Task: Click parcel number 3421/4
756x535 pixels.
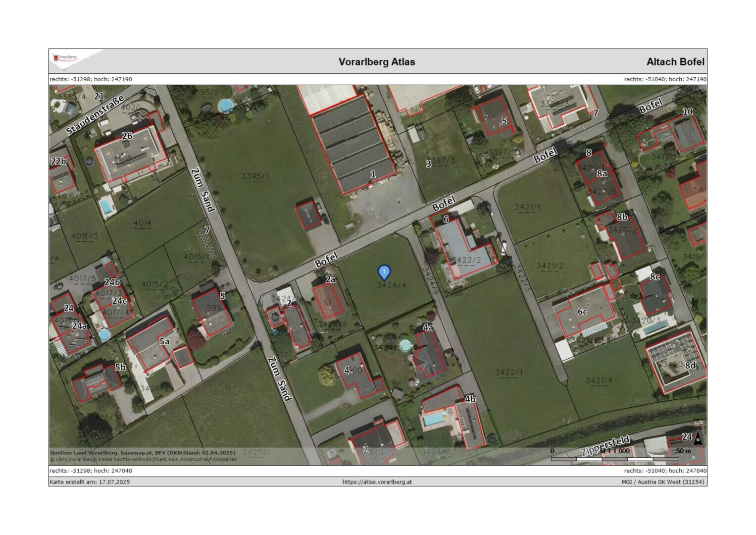Action: 599,380
